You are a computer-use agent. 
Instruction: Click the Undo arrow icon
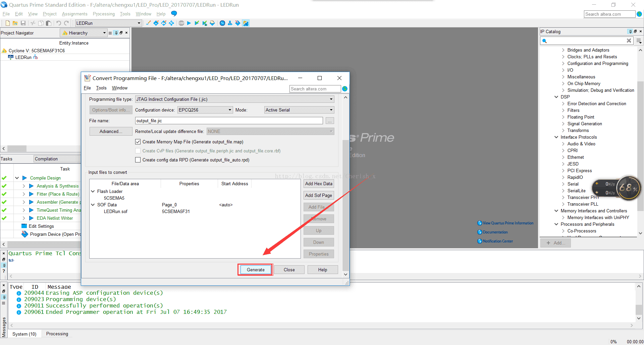pyautogui.click(x=59, y=23)
